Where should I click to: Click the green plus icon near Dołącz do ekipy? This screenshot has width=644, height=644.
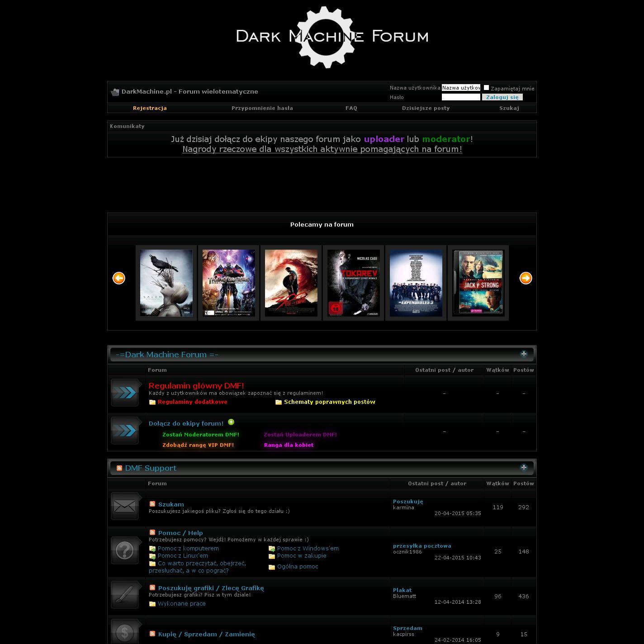coord(231,422)
